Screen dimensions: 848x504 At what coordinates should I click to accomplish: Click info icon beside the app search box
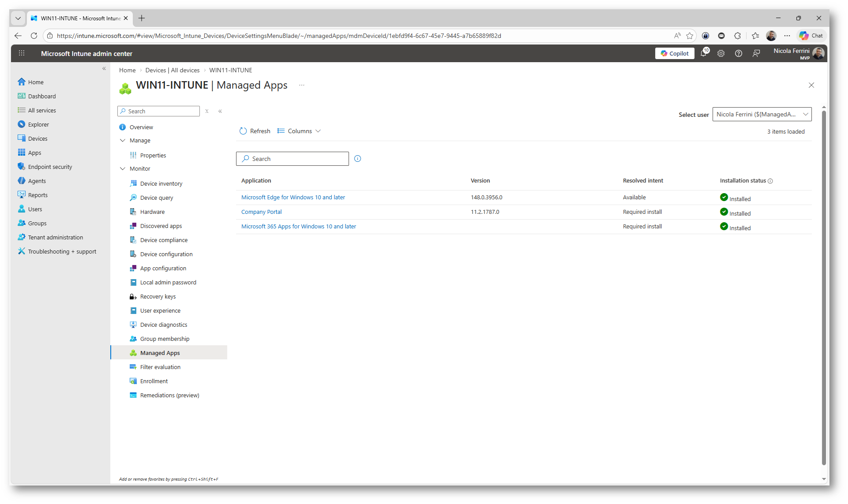click(x=357, y=159)
